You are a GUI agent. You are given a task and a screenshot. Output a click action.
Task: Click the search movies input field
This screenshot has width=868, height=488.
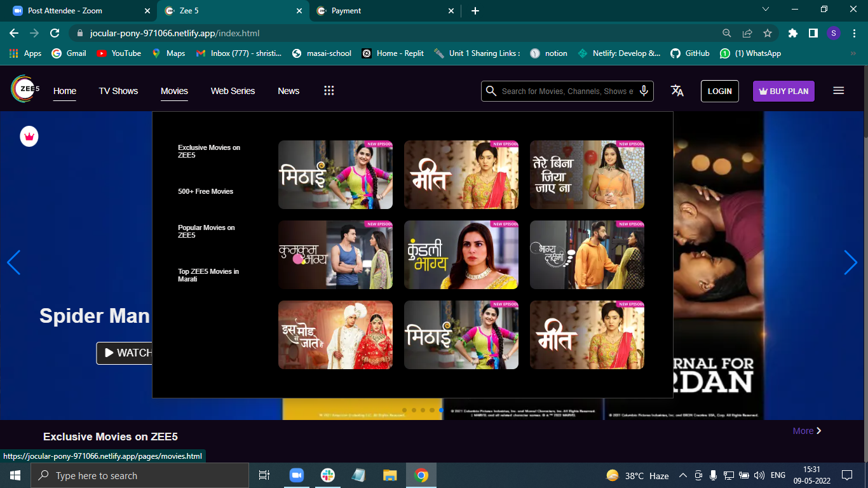pos(567,91)
